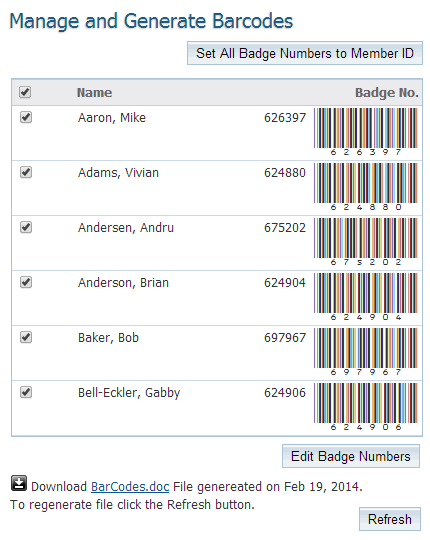Click Bell-Eckler, Gabby's barcode image
Screen dimensions: 430x540
point(366,407)
